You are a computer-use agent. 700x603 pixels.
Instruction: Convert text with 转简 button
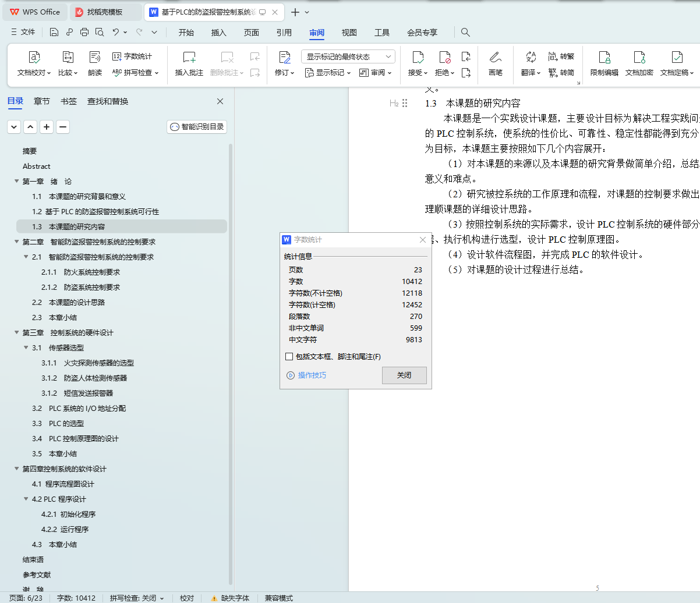click(x=561, y=73)
